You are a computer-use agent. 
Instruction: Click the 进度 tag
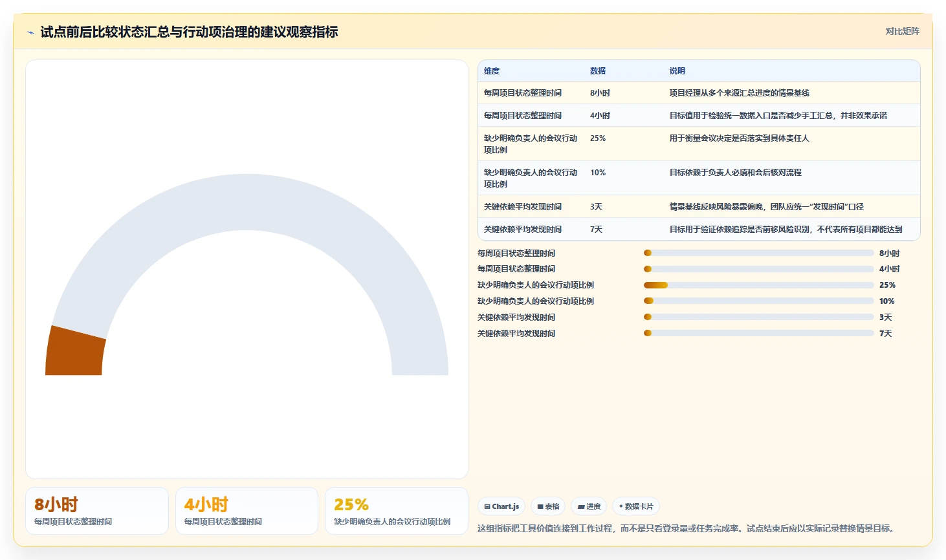coord(589,506)
